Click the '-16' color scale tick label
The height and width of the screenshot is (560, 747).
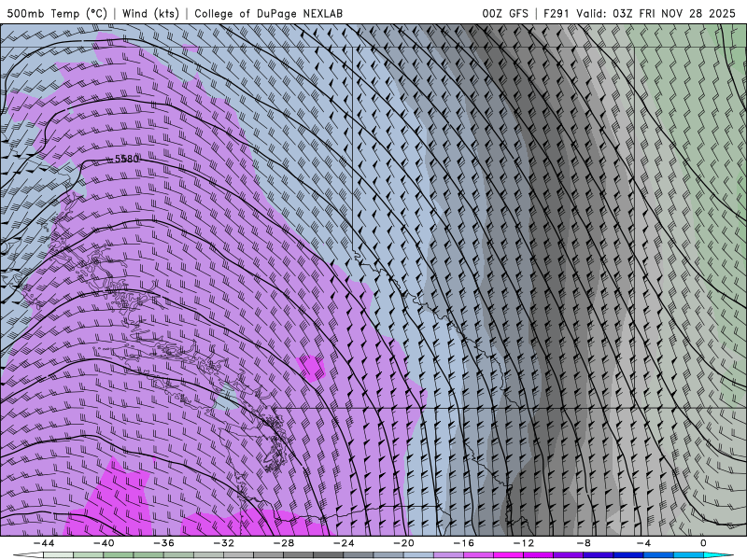point(464,543)
